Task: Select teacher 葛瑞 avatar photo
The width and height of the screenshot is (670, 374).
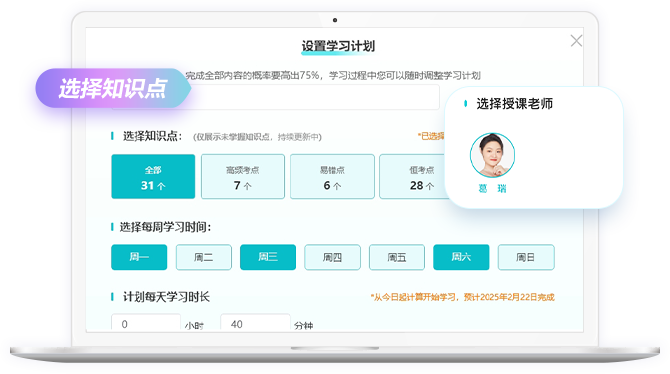Action: (x=492, y=155)
